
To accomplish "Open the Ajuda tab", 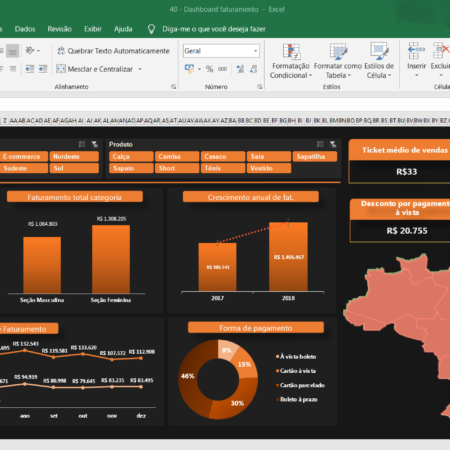I will pos(123,29).
